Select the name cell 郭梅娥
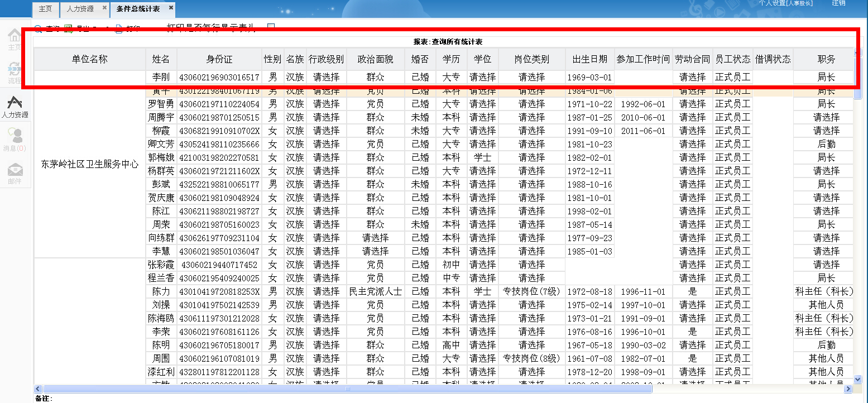 (161, 157)
